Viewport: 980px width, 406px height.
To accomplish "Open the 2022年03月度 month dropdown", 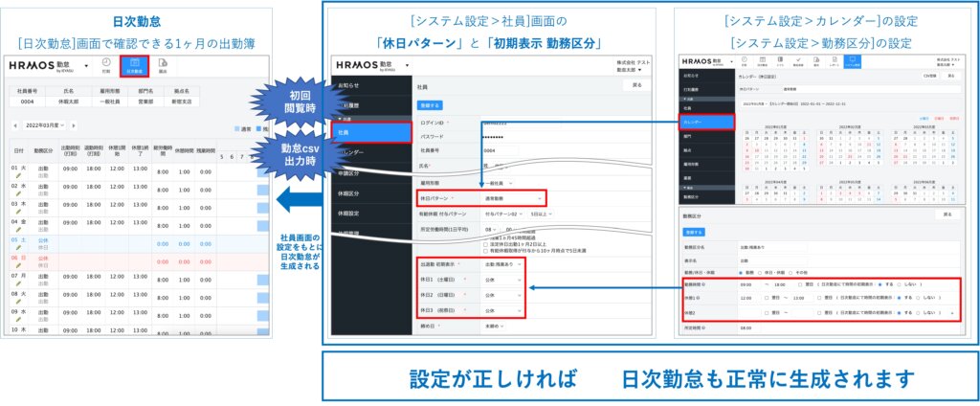I will pos(45,125).
